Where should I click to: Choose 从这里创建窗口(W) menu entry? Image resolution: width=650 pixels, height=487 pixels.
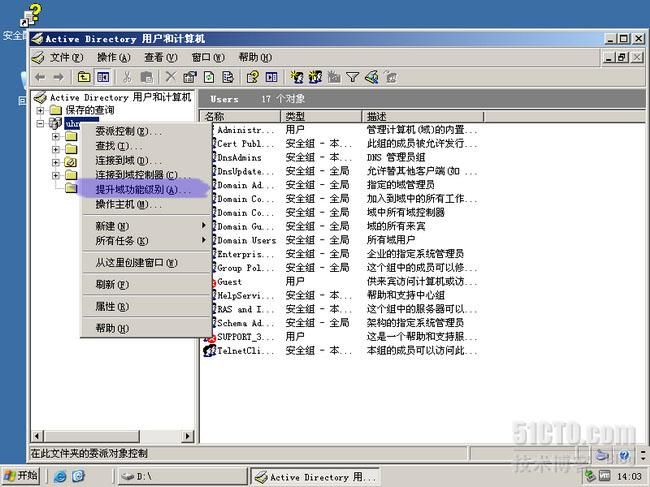[145, 262]
